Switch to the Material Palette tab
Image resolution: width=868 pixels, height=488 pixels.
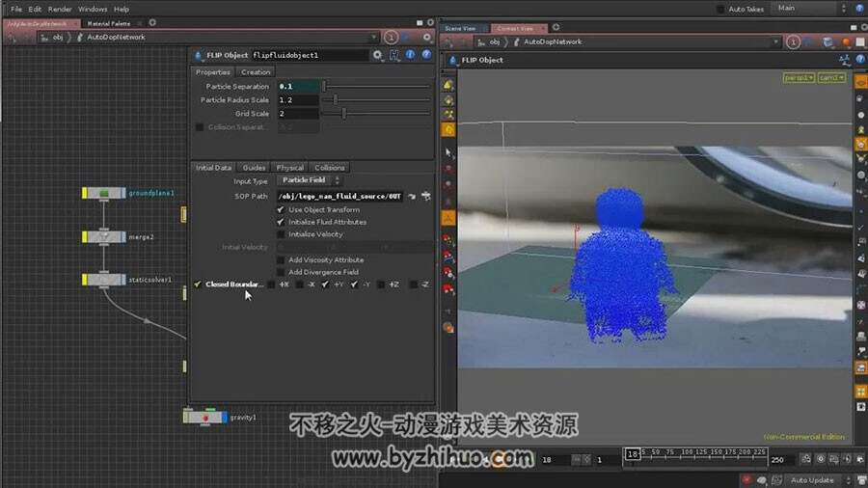click(108, 23)
